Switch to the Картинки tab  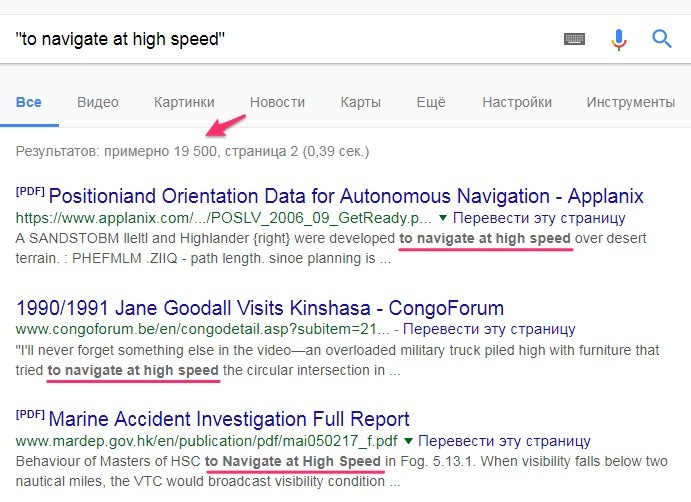(184, 102)
